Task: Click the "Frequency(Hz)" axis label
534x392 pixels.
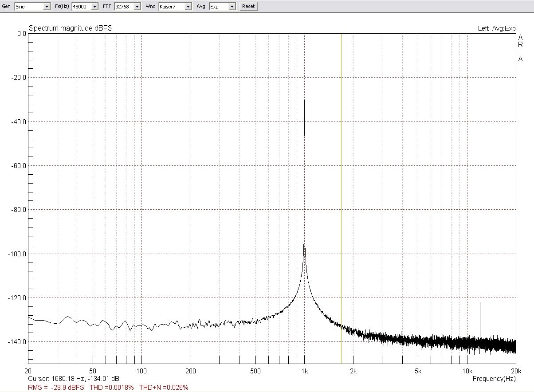Action: [x=494, y=379]
